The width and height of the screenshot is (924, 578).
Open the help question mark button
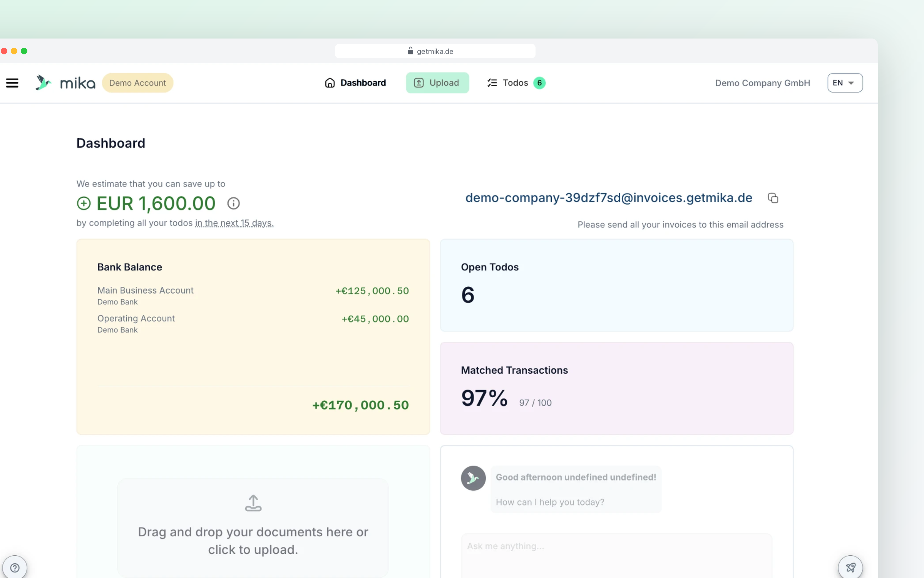(x=15, y=568)
